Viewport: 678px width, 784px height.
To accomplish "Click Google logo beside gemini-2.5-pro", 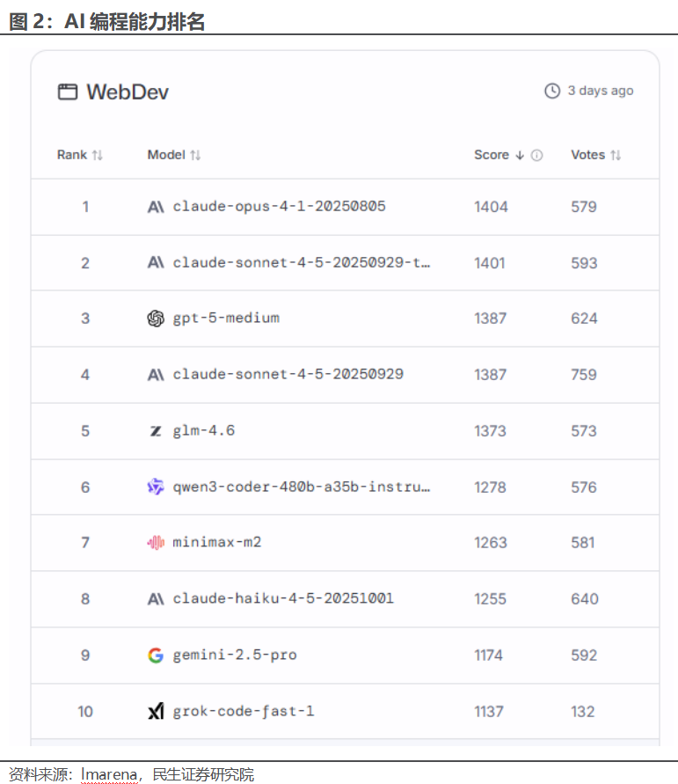I will tap(156, 656).
